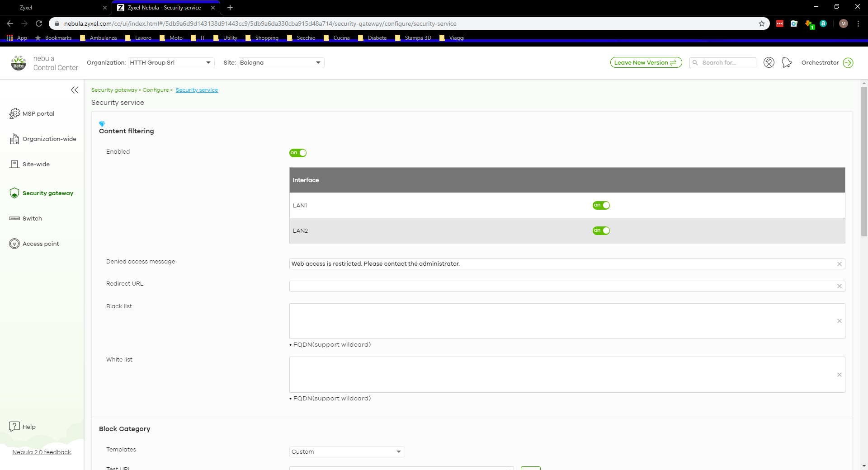
Task: Turn off content filtering on LAN2
Action: 601,230
